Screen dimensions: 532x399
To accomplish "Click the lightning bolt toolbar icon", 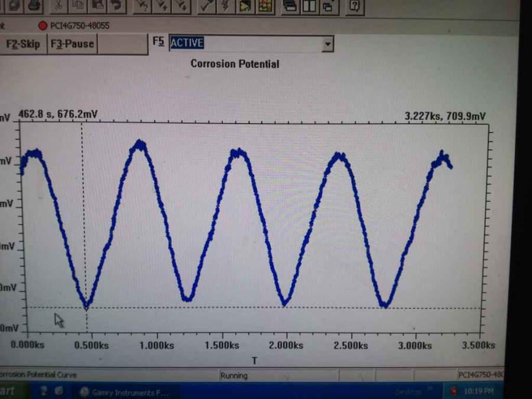I will pyautogui.click(x=225, y=6).
